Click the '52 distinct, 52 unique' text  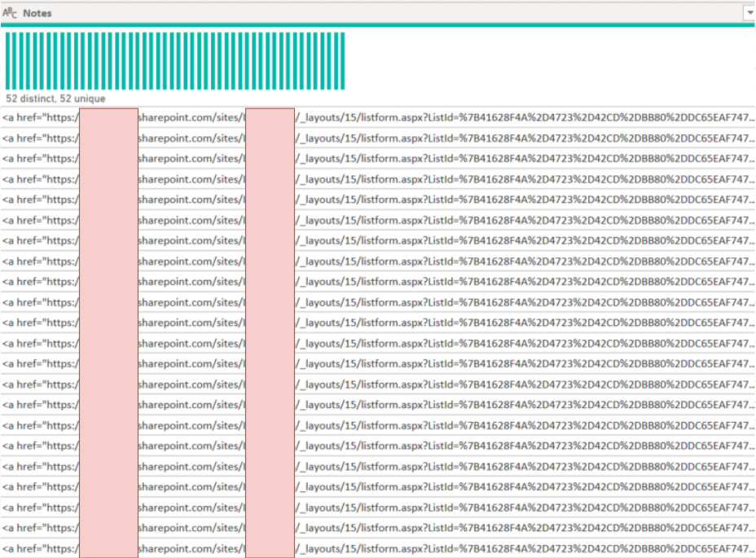(55, 99)
